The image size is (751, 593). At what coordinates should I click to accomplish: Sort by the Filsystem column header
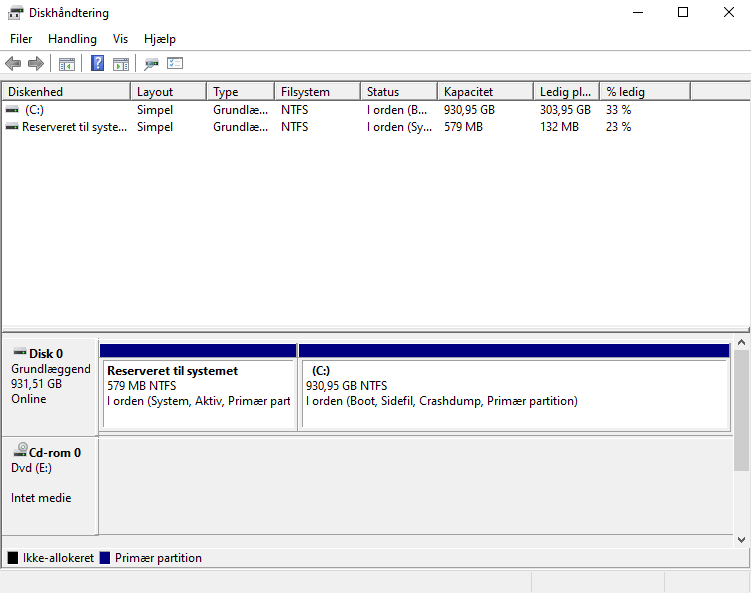tap(317, 91)
